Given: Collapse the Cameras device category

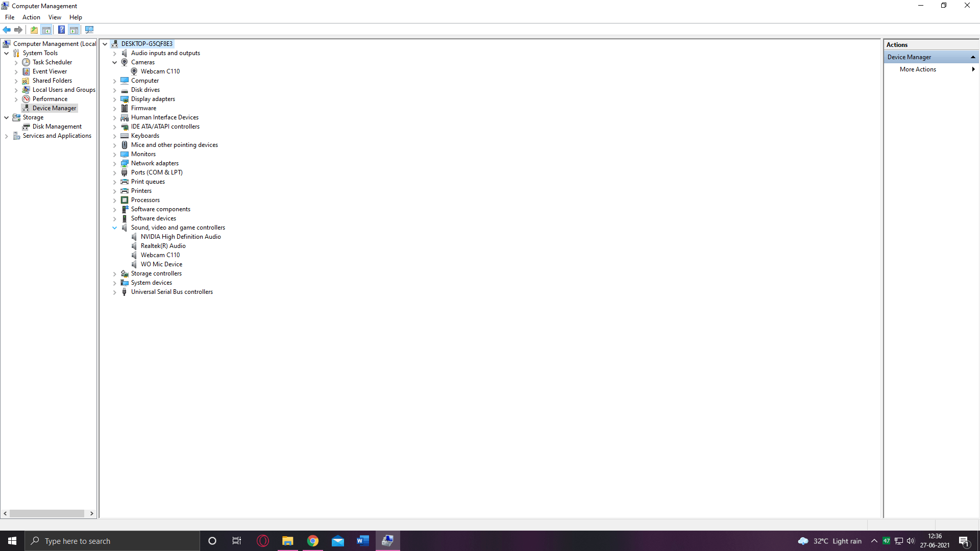Looking at the screenshot, I should [x=114, y=62].
